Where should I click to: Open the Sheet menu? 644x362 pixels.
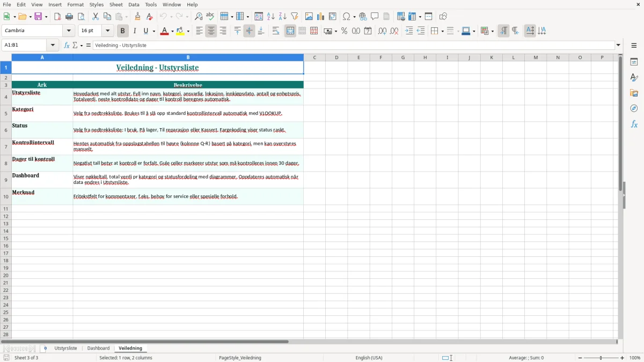click(116, 4)
